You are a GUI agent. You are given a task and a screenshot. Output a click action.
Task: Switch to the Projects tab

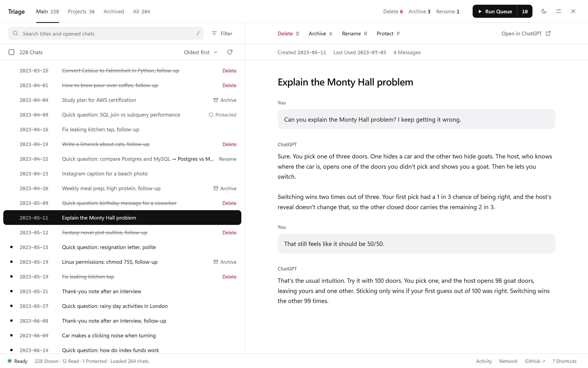[81, 11]
